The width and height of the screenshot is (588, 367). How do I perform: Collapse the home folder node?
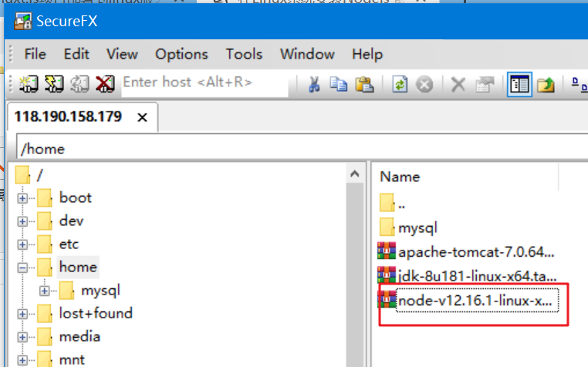[22, 268]
